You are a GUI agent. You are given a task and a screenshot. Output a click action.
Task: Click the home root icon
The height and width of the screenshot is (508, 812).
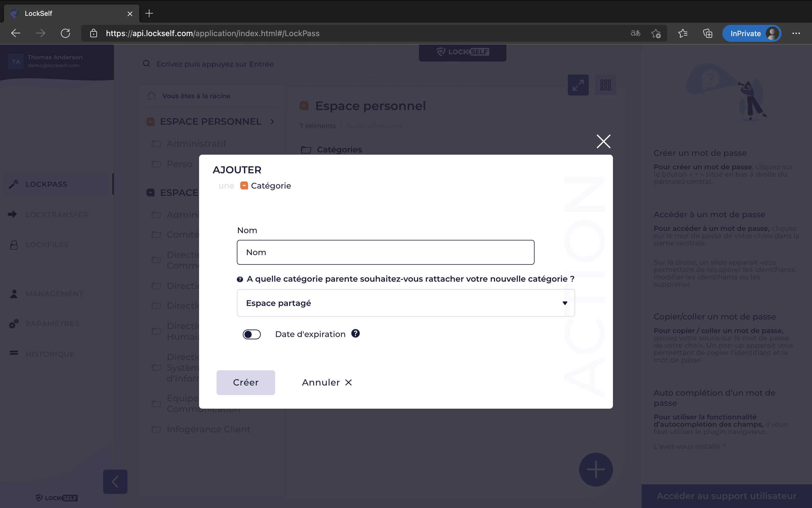[151, 96]
